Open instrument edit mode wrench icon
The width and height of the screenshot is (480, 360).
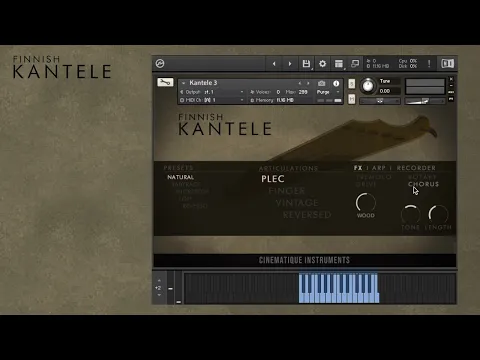click(165, 82)
